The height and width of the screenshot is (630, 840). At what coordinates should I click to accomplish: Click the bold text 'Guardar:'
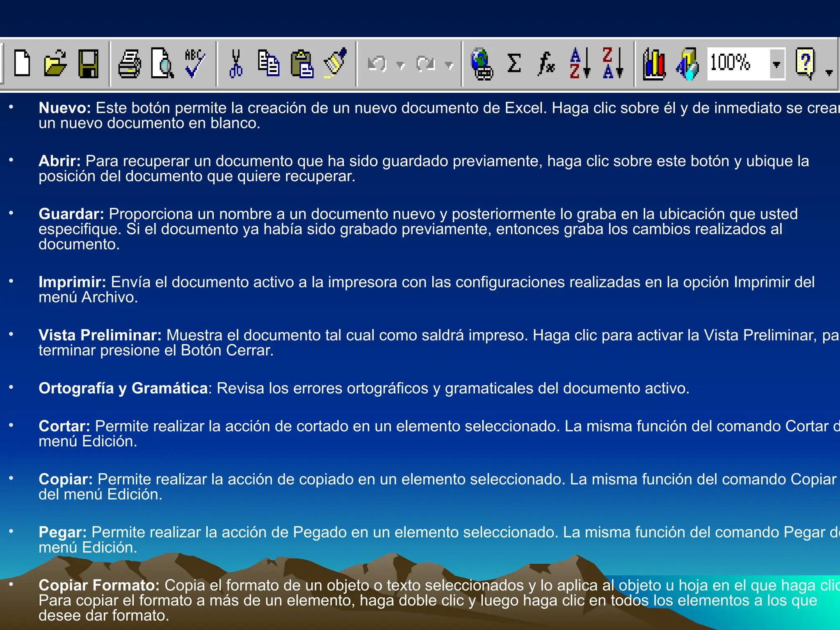71,214
